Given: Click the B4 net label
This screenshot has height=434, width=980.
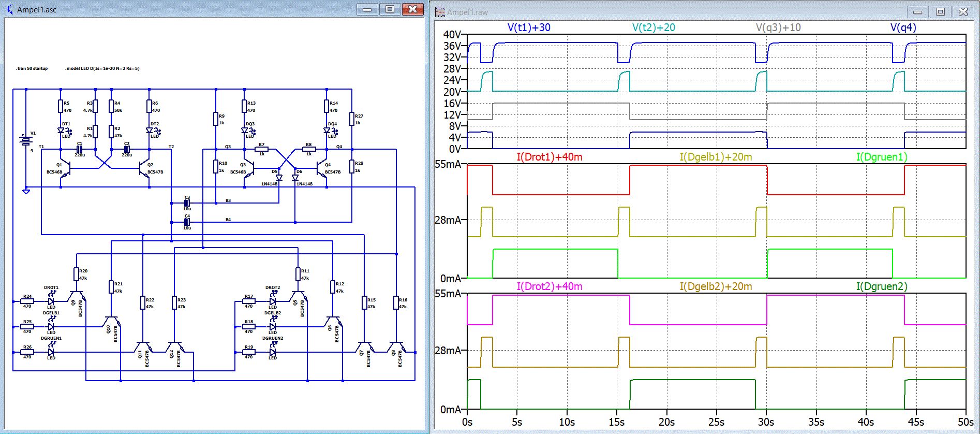Looking at the screenshot, I should tap(228, 220).
